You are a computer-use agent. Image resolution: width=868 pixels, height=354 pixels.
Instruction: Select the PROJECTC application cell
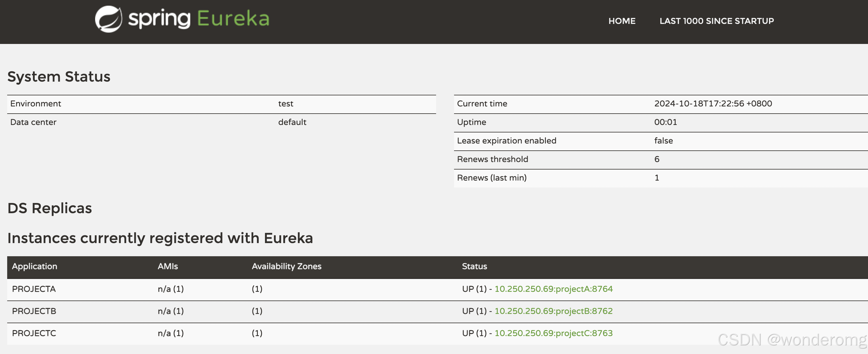pyautogui.click(x=34, y=333)
